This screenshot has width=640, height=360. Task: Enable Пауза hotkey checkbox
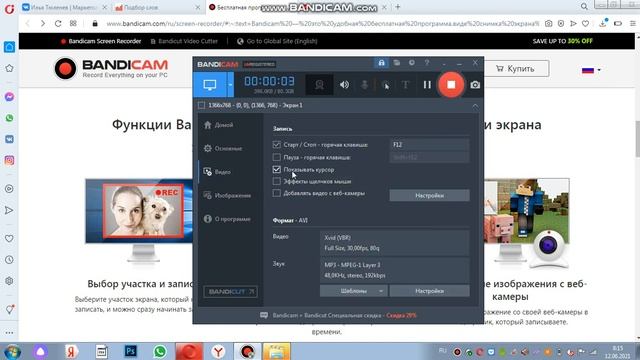click(x=277, y=157)
